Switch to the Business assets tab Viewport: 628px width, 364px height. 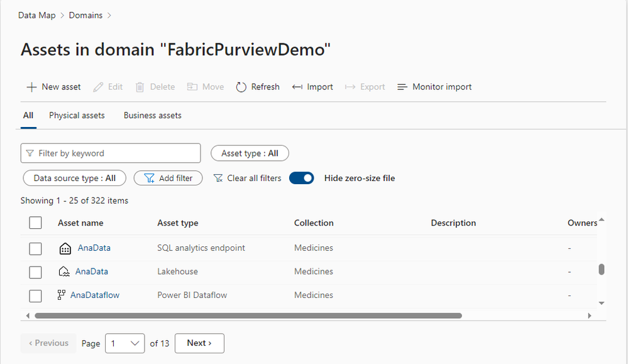153,115
